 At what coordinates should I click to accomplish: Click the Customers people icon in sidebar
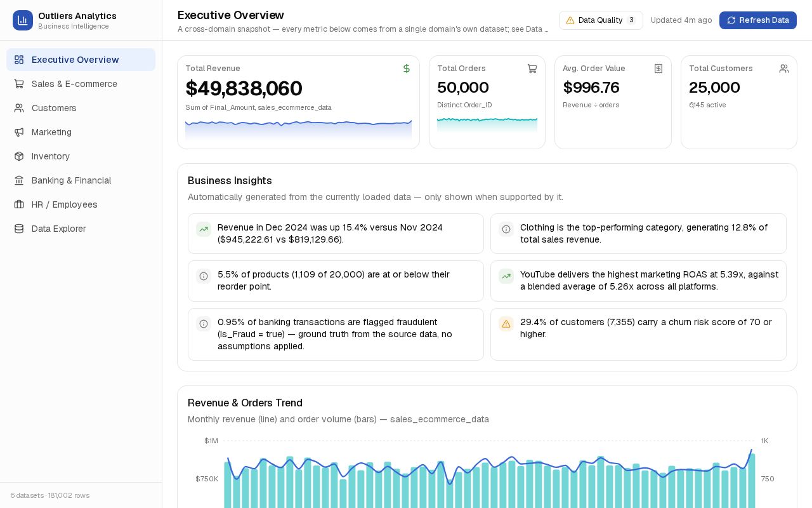19,108
